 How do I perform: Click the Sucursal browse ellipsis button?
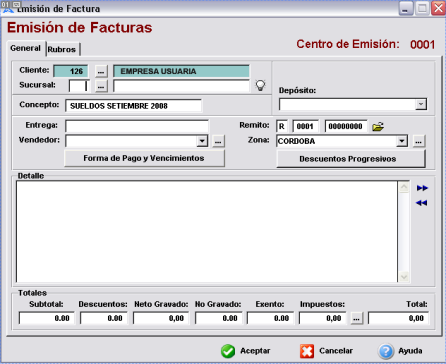pos(101,86)
